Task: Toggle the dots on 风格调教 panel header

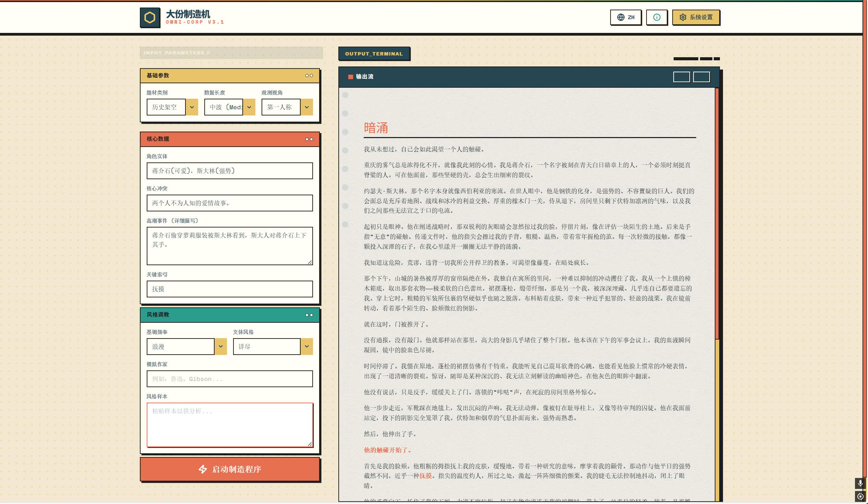Action: coord(309,315)
